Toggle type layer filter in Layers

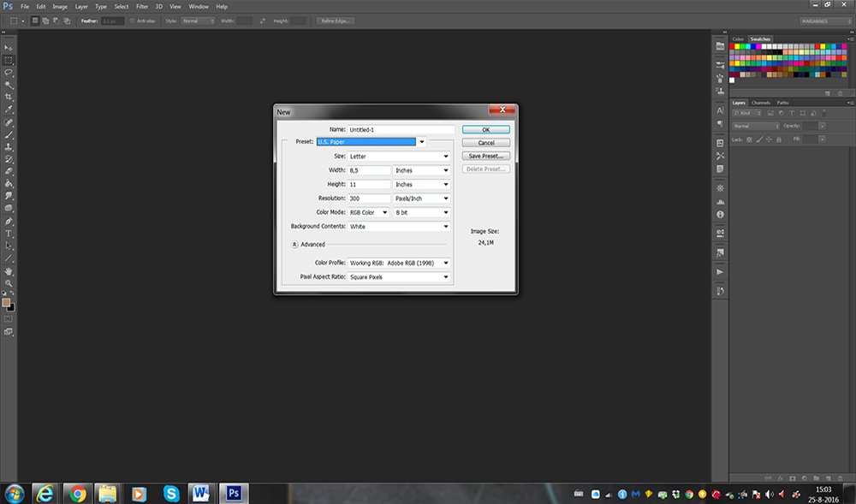792,113
